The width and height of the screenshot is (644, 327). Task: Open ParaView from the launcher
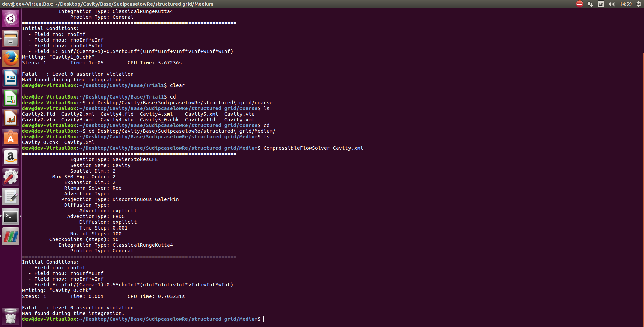11,236
